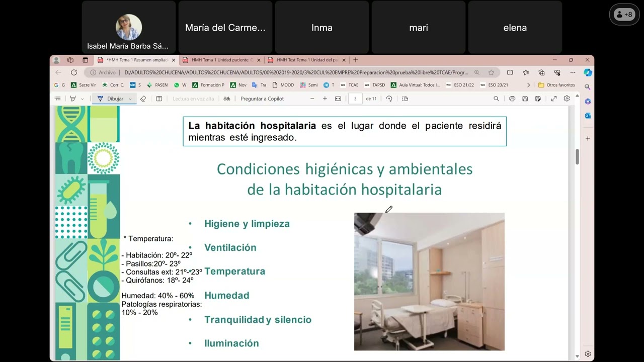Open the Aula Virtual bookmark
This screenshot has width=644, height=362.
point(415,85)
